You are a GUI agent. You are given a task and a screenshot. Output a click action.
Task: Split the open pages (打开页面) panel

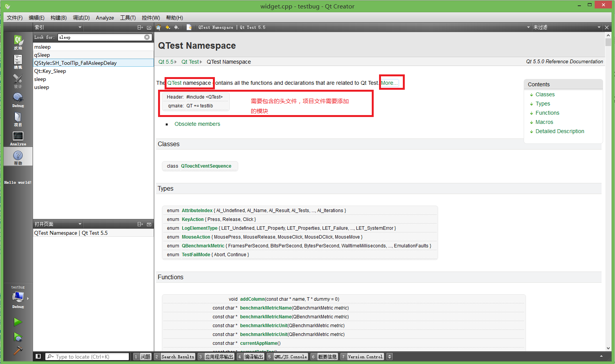point(140,224)
